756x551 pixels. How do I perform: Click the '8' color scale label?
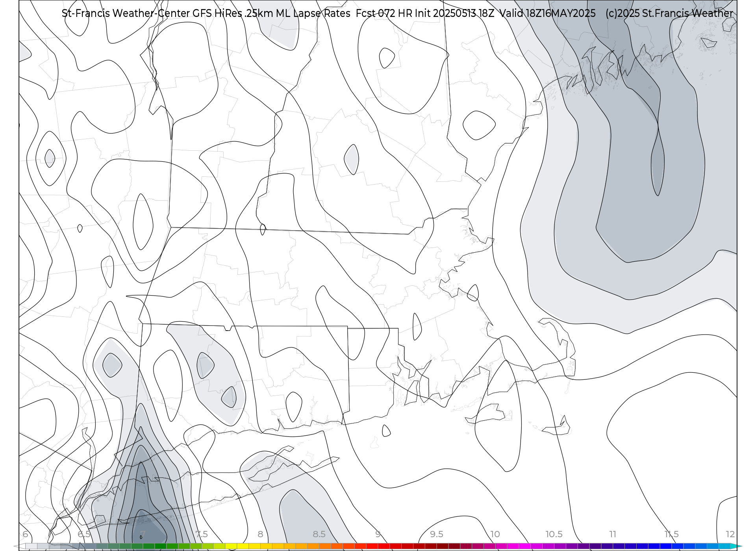(260, 534)
